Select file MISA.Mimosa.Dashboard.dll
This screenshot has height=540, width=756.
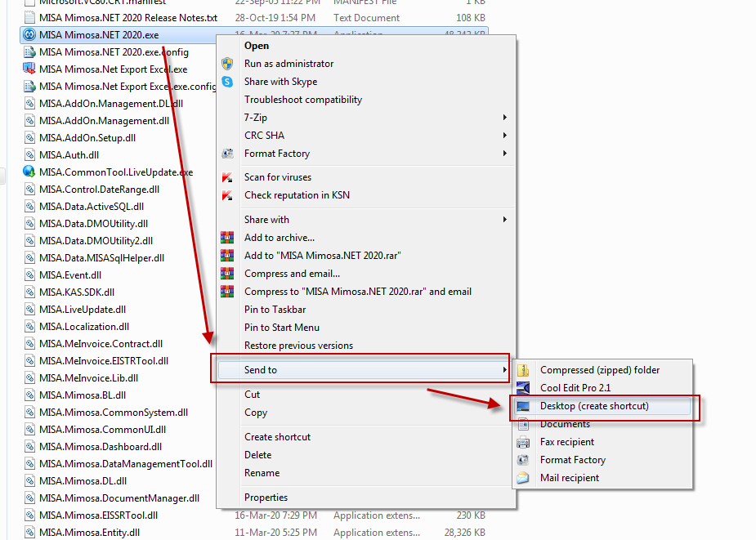(101, 447)
